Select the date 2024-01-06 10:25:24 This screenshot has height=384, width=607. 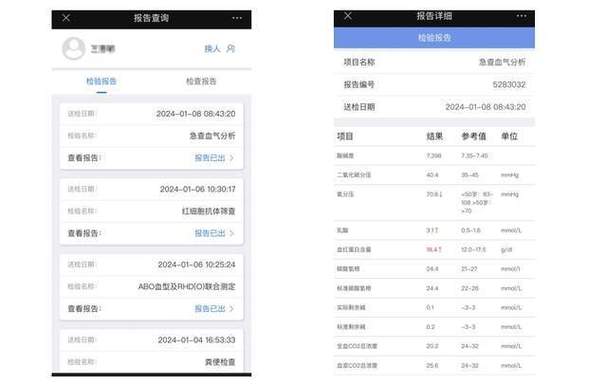pos(197,264)
